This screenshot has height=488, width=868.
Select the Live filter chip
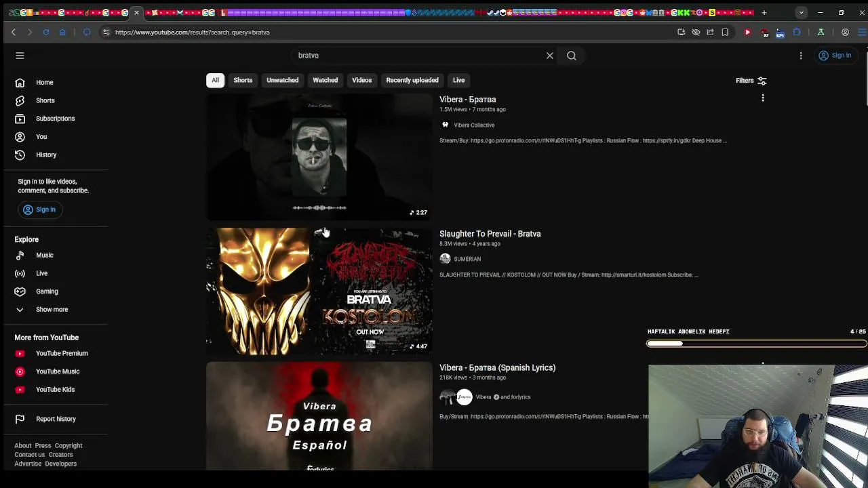click(458, 80)
